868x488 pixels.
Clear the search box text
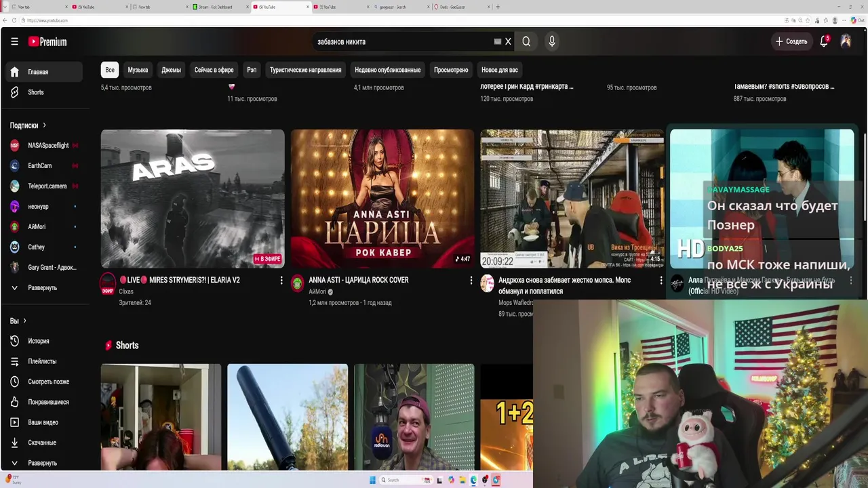click(x=508, y=41)
